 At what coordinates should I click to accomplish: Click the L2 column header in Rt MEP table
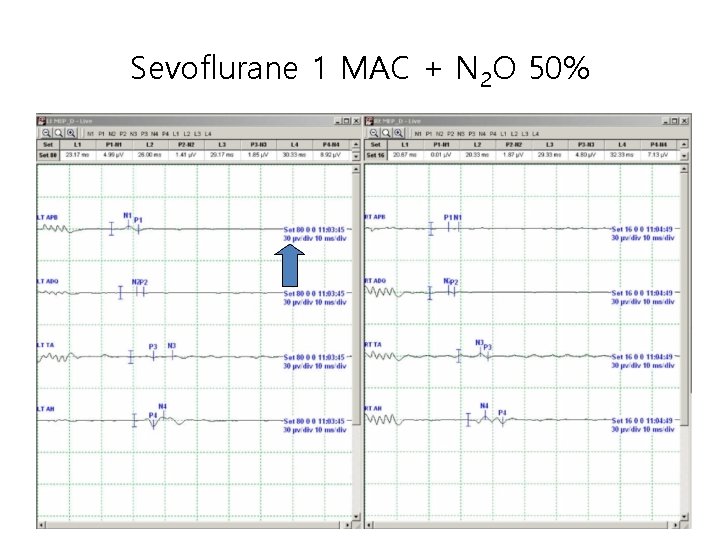(x=478, y=145)
